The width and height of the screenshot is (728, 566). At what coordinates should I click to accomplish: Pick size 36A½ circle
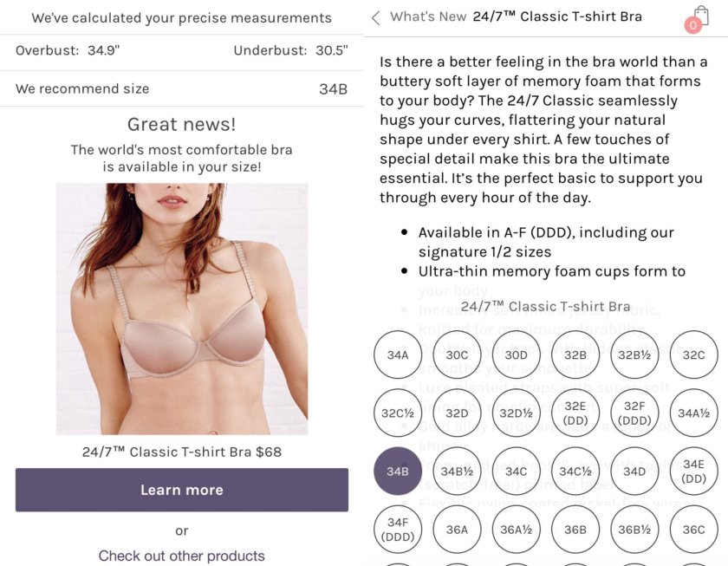[517, 530]
